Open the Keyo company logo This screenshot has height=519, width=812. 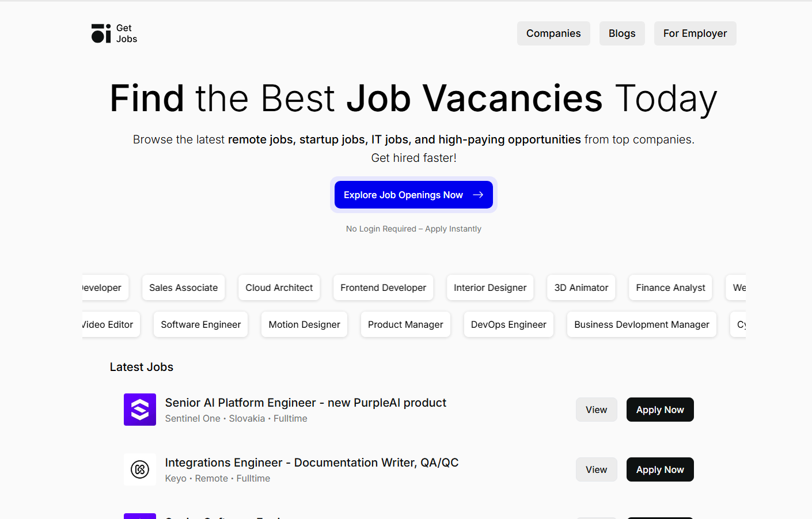point(140,469)
